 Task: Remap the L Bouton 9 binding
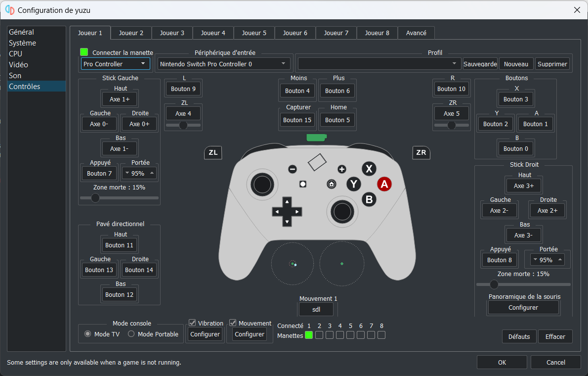183,89
